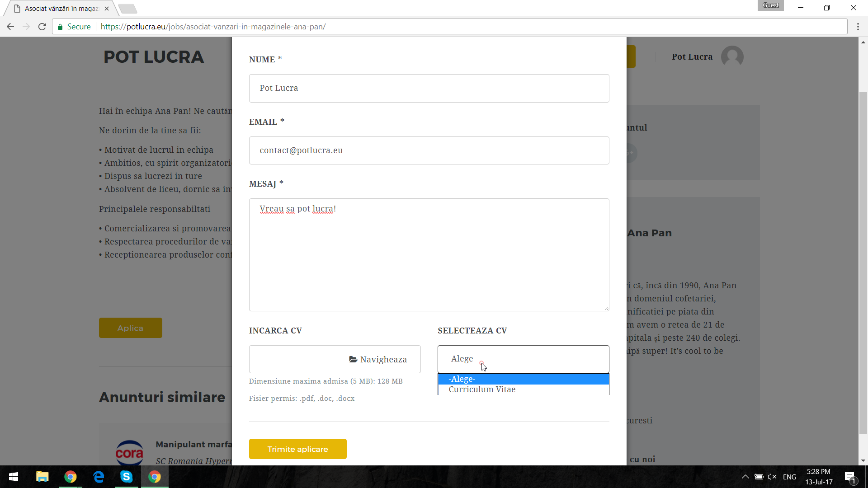This screenshot has width=868, height=488.
Task: Click the Selecteaza CV combo box
Action: pyautogui.click(x=523, y=359)
